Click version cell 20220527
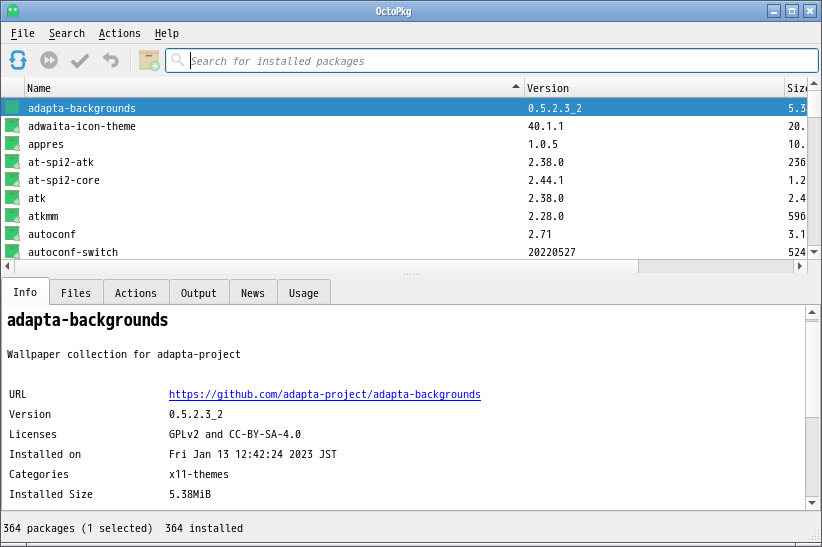822x547 pixels. 552,252
